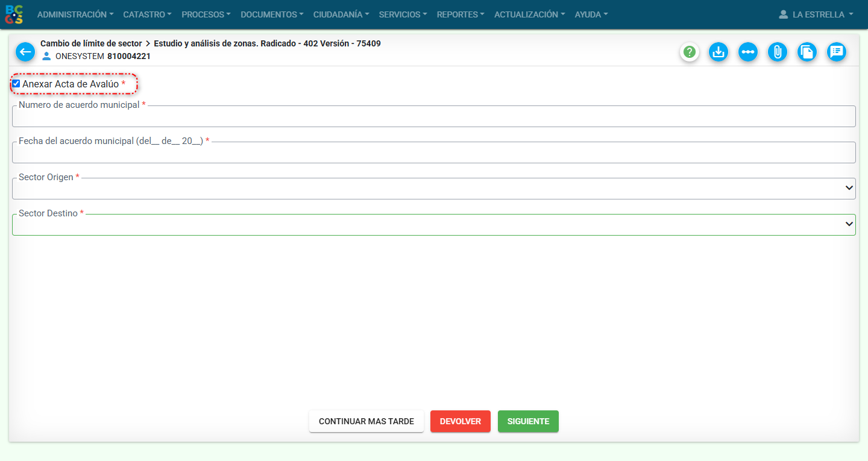The image size is (868, 461).
Task: Focus the Fecha del acuerdo municipal field
Action: 433,152
